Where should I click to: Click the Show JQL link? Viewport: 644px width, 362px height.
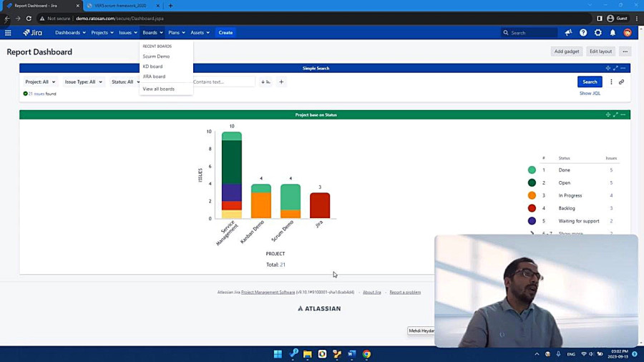[590, 94]
